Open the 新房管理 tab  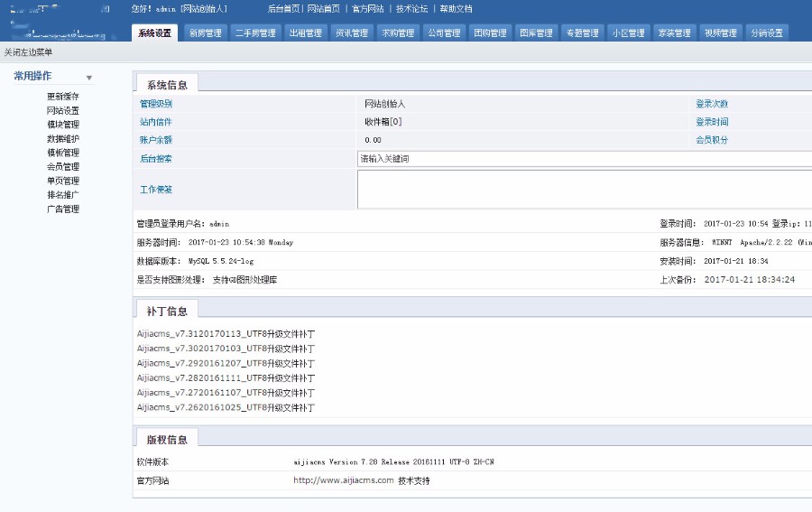tap(205, 33)
